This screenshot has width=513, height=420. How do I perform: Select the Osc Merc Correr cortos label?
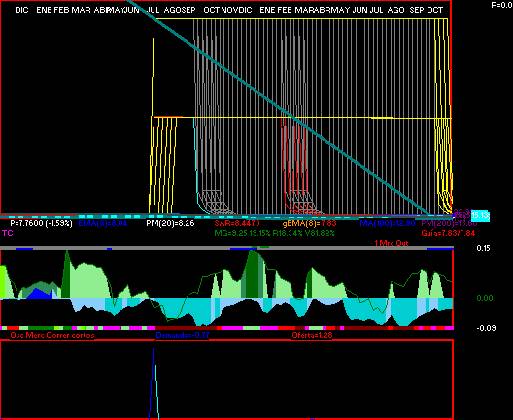coord(52,335)
